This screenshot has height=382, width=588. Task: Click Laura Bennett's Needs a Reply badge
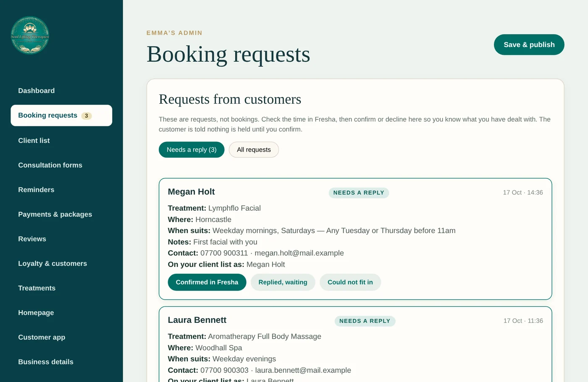coord(365,321)
